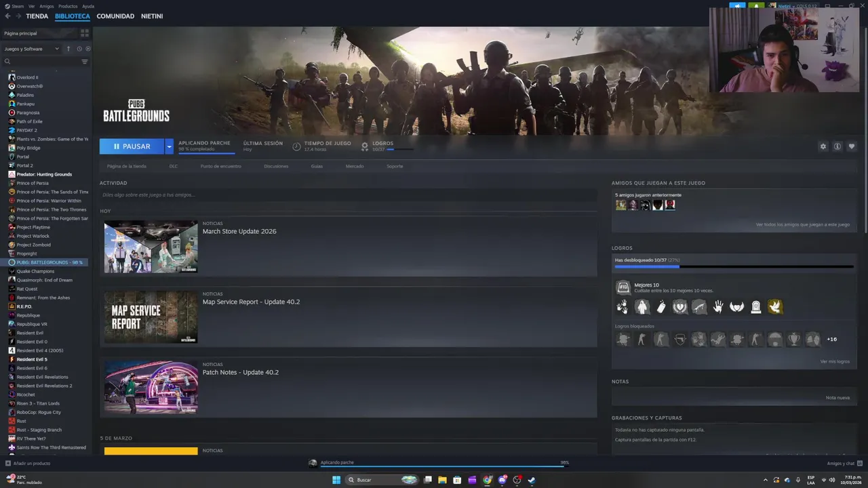Open the Productos menu
This screenshot has width=868, height=488.
(x=68, y=6)
